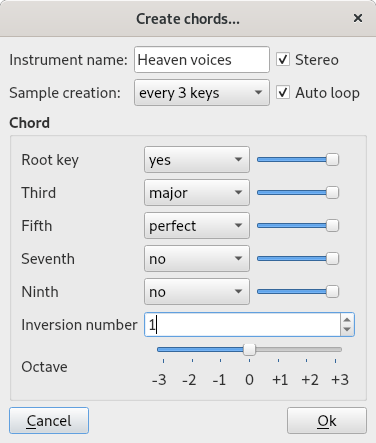Open the Fifth dropdown showing perfect
The height and width of the screenshot is (443, 376).
click(197, 226)
